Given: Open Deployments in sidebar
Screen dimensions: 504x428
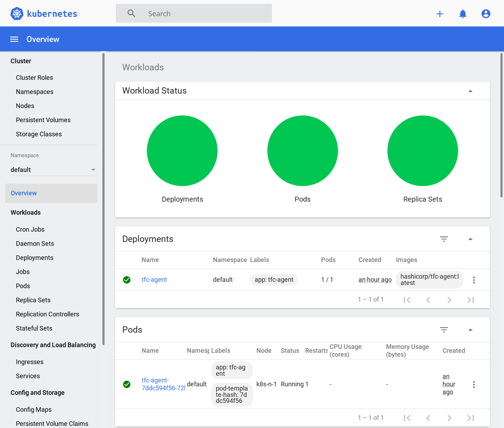Looking at the screenshot, I should (35, 258).
